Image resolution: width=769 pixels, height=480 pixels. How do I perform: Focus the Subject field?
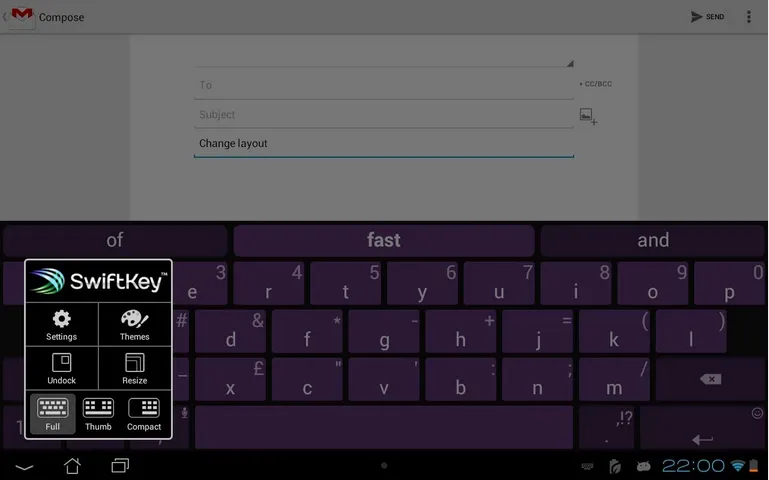click(x=384, y=114)
